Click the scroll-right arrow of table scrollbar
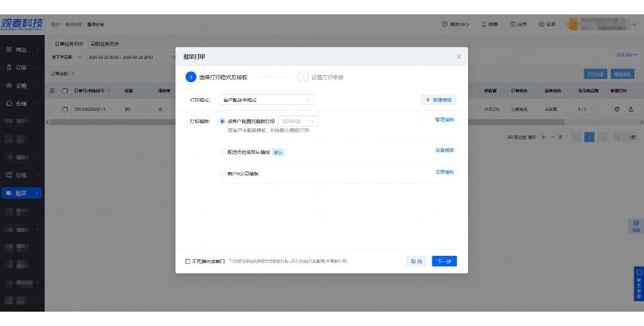Screen dimensions: 644x326 click(x=641, y=122)
